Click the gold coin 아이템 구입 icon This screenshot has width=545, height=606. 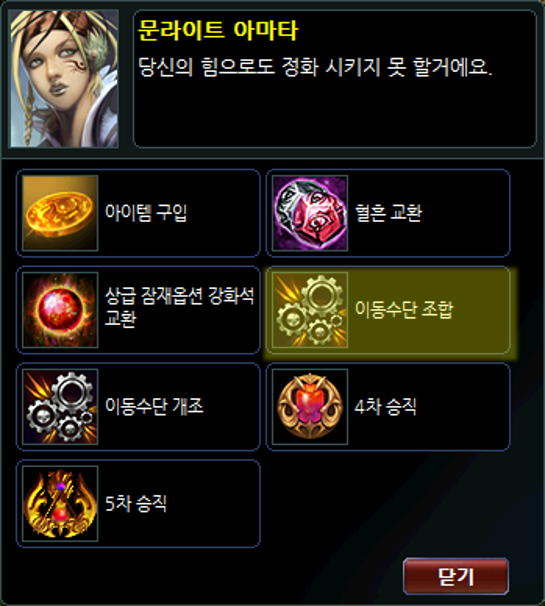tap(60, 213)
